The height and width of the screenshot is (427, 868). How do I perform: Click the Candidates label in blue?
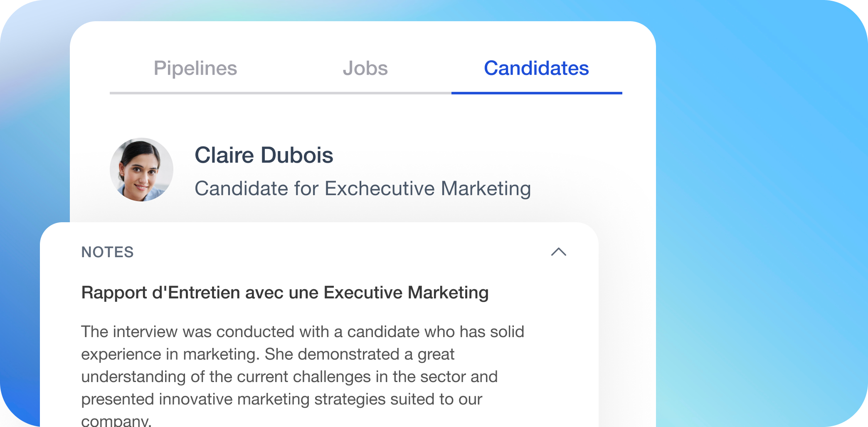tap(536, 68)
